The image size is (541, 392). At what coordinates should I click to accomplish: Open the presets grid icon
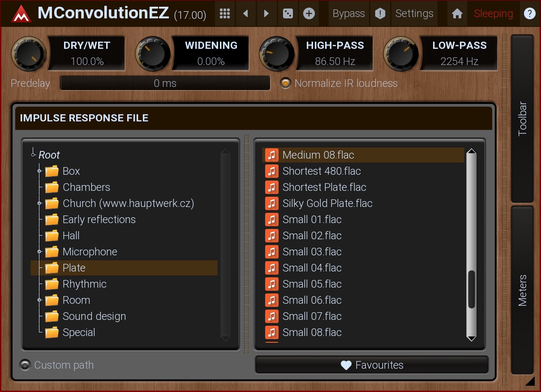coord(225,14)
